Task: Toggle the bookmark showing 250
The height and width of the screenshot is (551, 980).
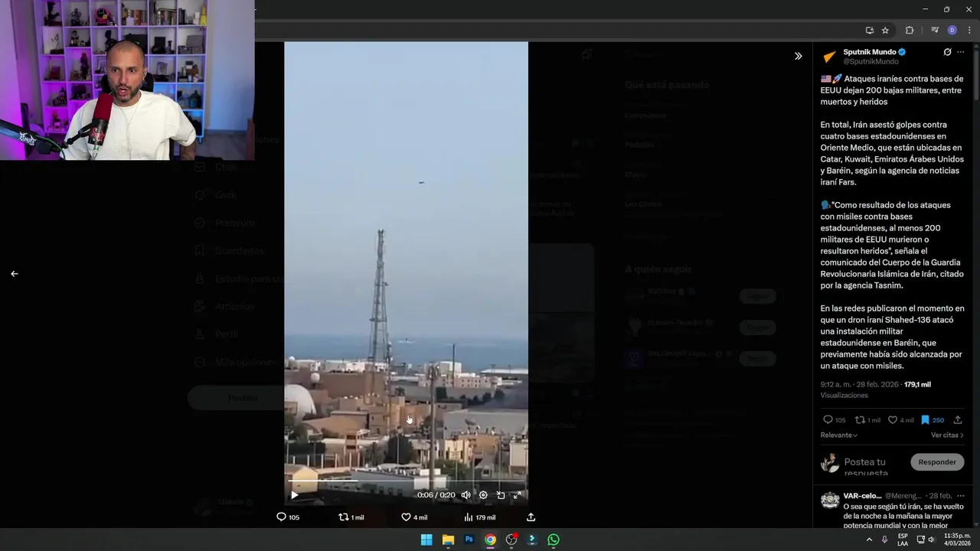Action: pos(932,420)
